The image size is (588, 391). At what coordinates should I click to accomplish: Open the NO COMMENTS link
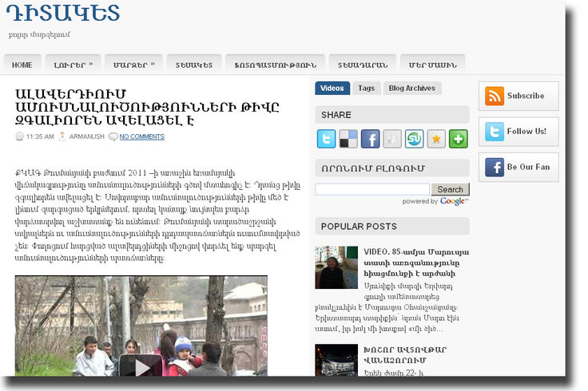pos(141,137)
